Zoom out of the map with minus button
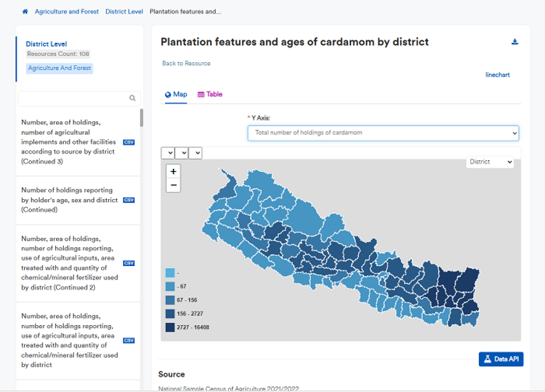 point(173,185)
